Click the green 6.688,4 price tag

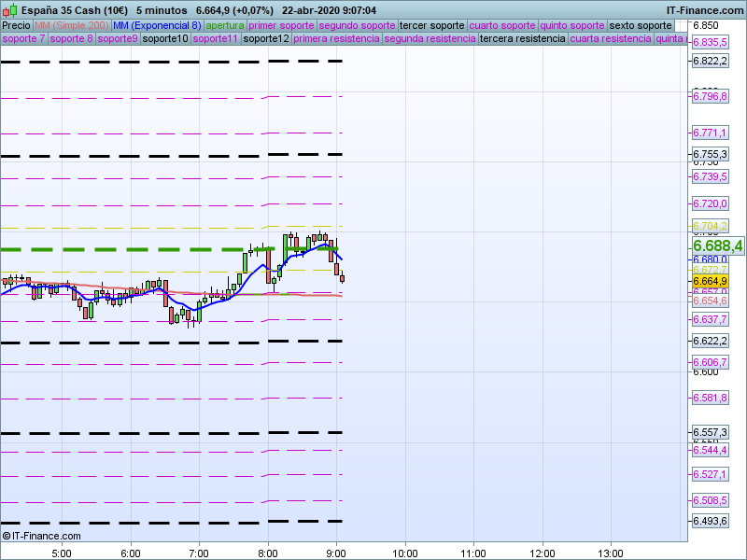click(717, 245)
